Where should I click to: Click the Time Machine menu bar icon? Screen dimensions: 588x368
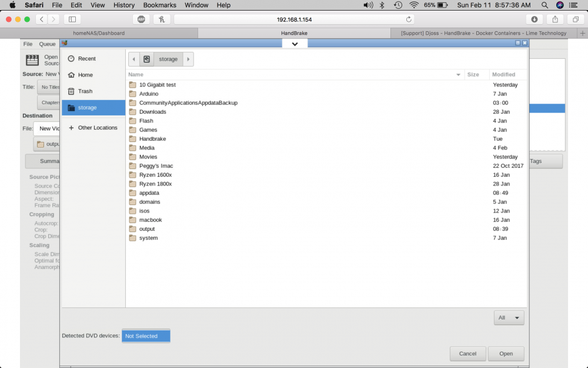(398, 5)
